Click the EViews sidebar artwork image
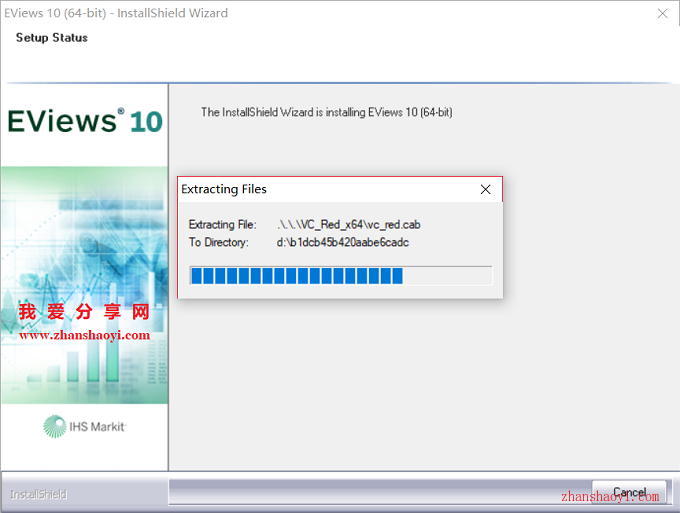This screenshot has height=513, width=680. tap(84, 285)
